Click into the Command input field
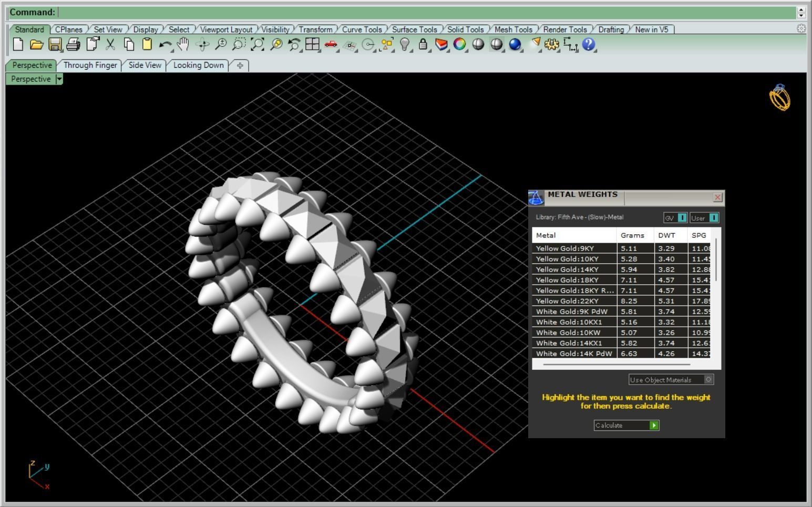812x507 pixels. pos(426,12)
